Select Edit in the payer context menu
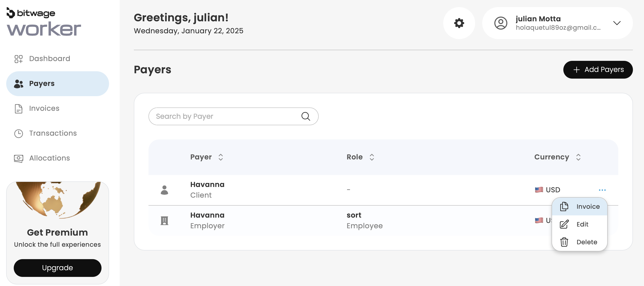 pyautogui.click(x=582, y=224)
